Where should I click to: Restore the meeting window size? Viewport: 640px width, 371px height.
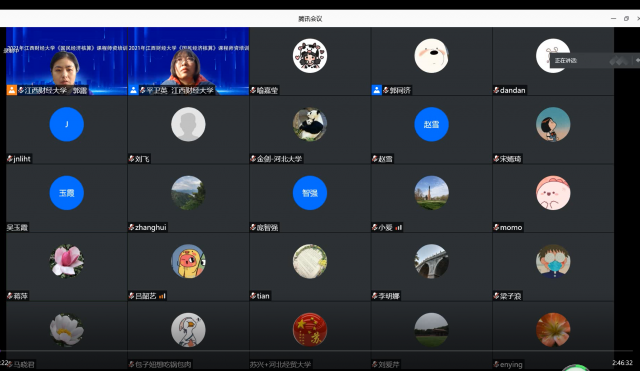click(626, 18)
